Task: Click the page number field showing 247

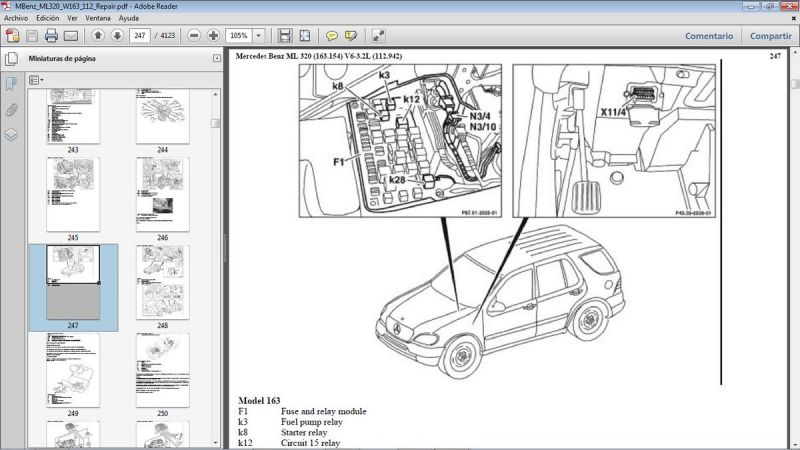Action: pos(140,35)
